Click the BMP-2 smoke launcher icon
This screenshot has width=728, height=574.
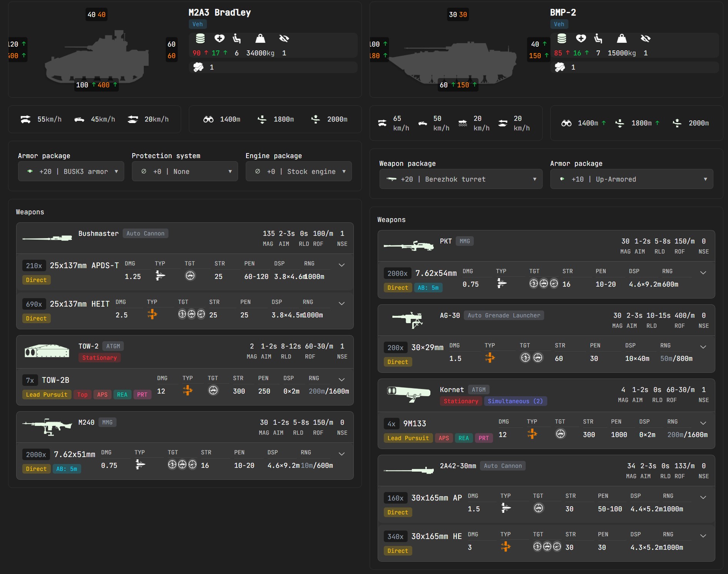click(560, 67)
